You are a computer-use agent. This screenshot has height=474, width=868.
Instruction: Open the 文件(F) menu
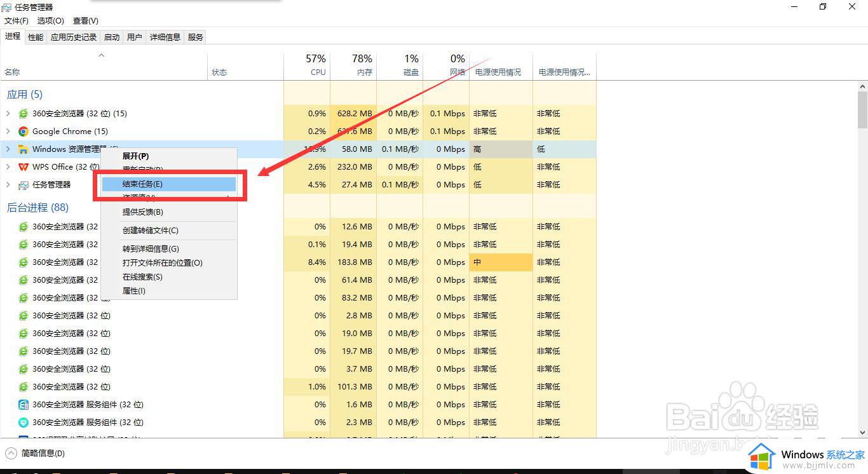(17, 21)
